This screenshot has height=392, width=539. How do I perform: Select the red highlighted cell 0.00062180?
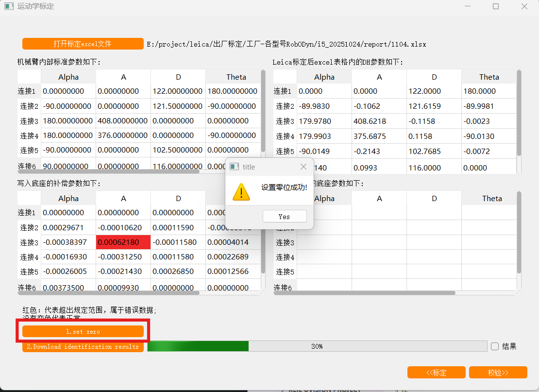pyautogui.click(x=123, y=242)
